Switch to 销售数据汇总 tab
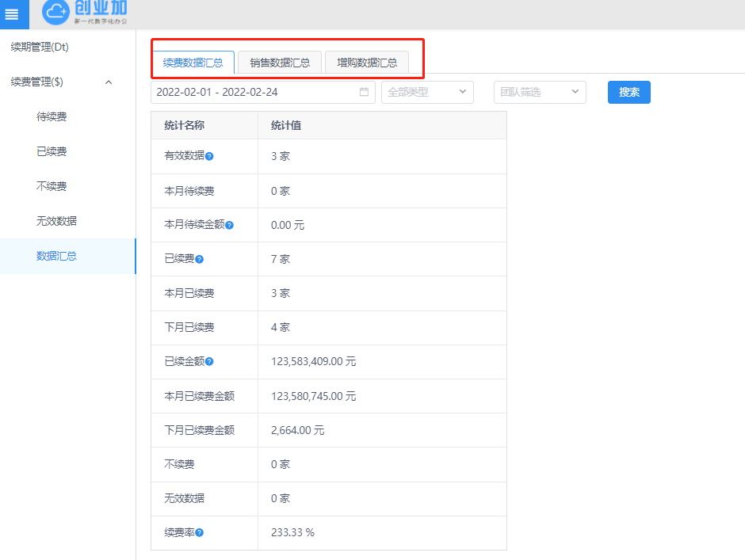Image resolution: width=745 pixels, height=560 pixels. click(280, 63)
